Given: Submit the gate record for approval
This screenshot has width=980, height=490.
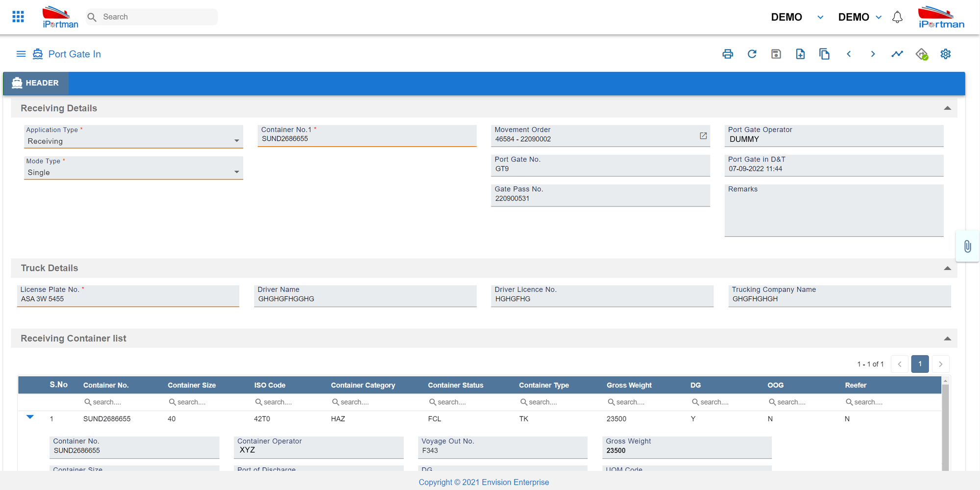Looking at the screenshot, I should point(921,54).
